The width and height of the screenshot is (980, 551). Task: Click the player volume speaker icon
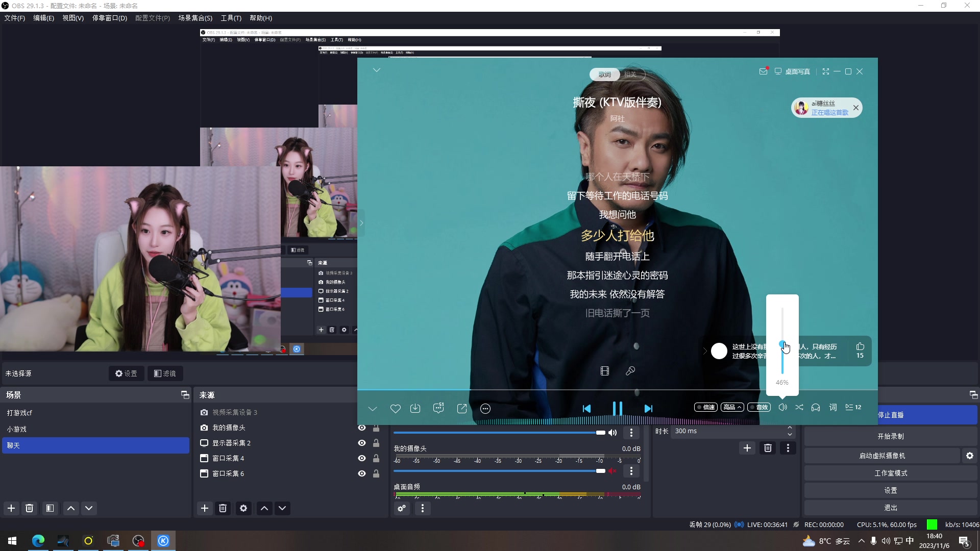[x=782, y=407]
